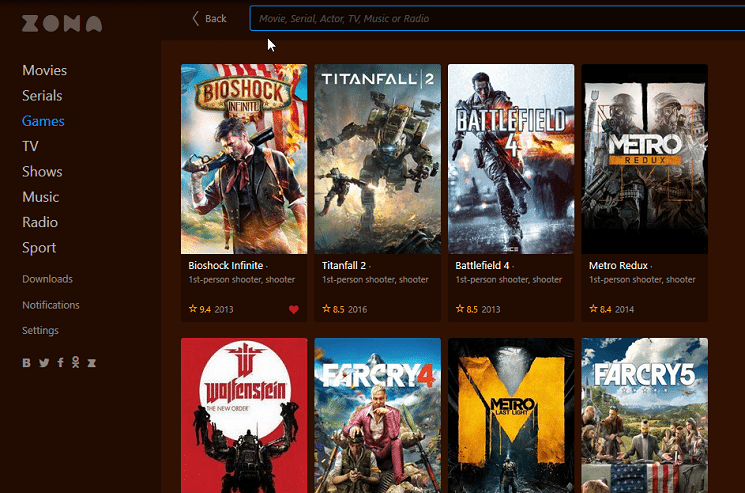The width and height of the screenshot is (745, 493).
Task: Open the Facebook social icon
Action: [x=60, y=363]
